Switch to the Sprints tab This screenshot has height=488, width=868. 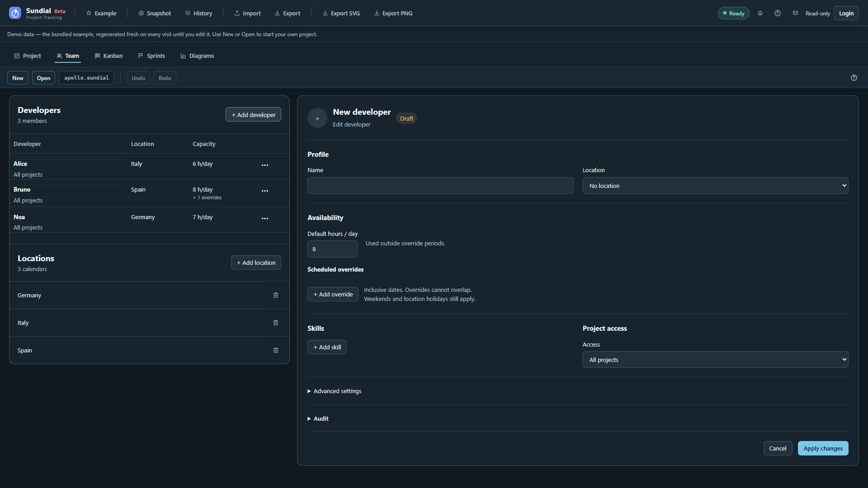[x=151, y=56]
